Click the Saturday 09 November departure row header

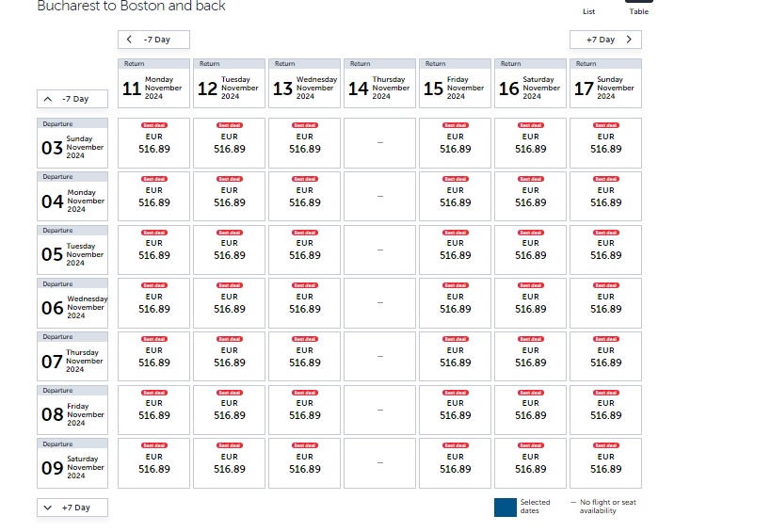pyautogui.click(x=72, y=463)
